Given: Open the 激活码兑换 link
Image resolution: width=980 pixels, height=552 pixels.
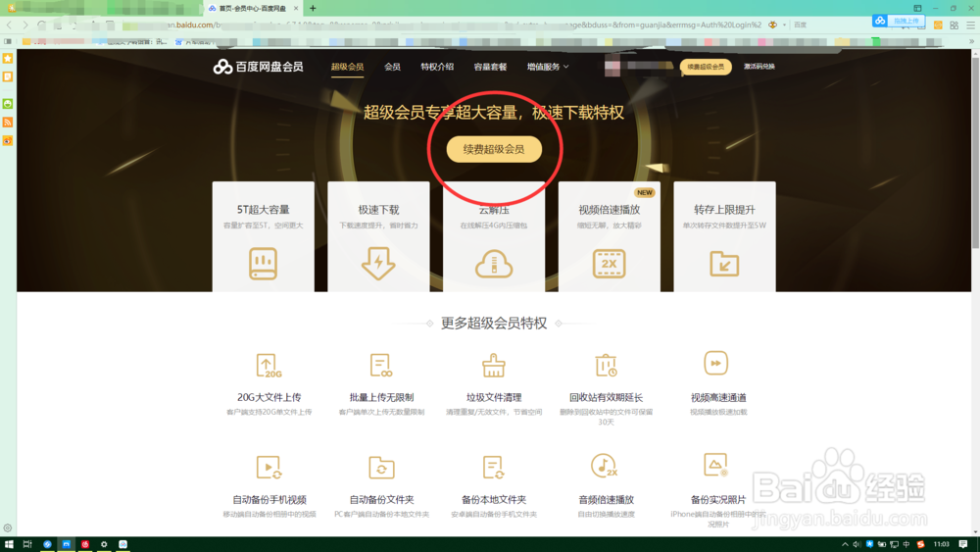Looking at the screenshot, I should [x=759, y=67].
